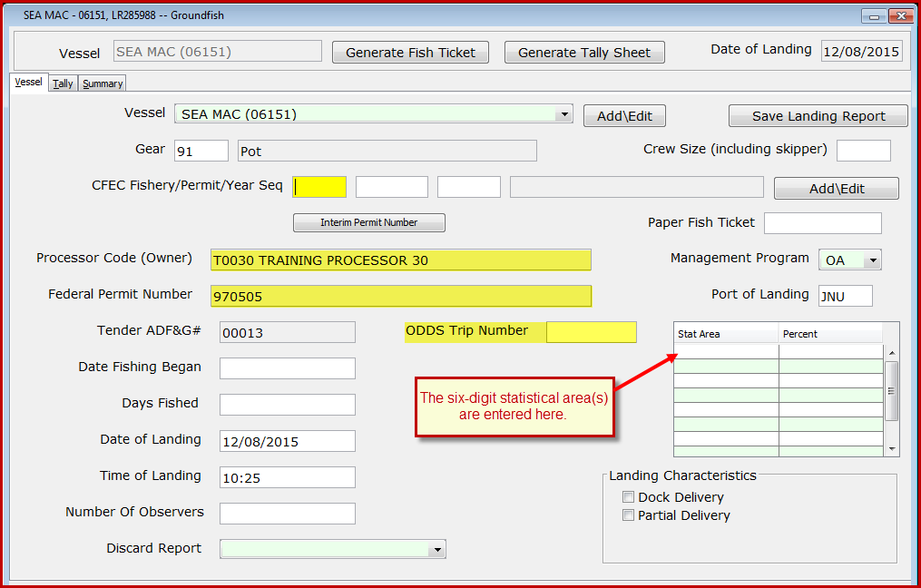Select the Port of Landing field
This screenshot has height=588, width=921.
click(845, 296)
